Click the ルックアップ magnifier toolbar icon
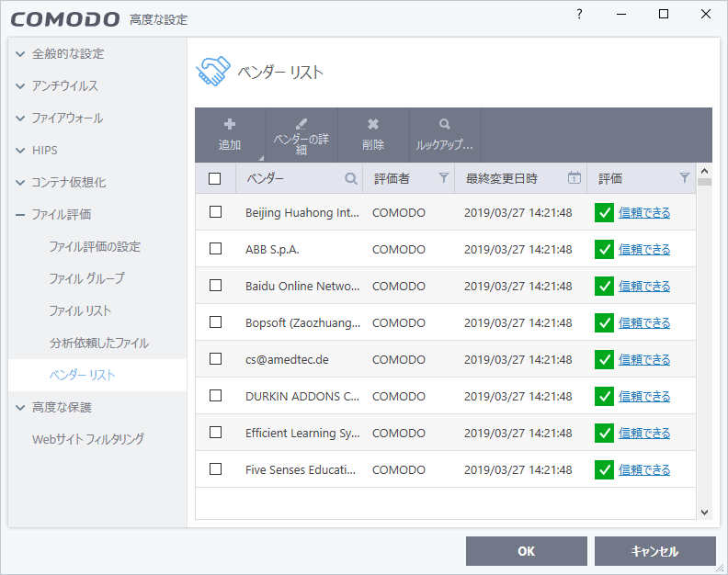728x575 pixels. [445, 124]
